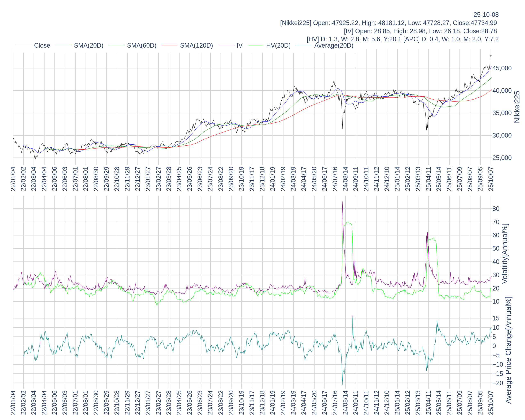Click the 25/10/07 date label on upper axis

click(491, 179)
